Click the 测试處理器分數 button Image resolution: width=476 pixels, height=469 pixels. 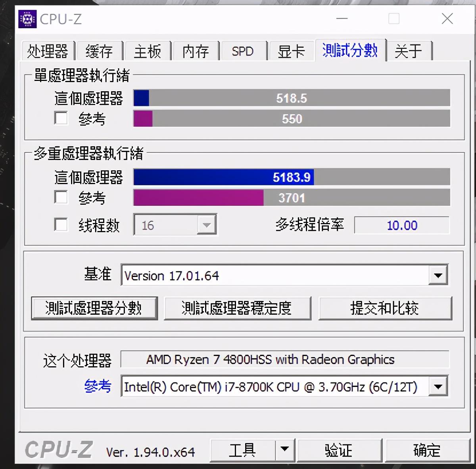(x=94, y=308)
